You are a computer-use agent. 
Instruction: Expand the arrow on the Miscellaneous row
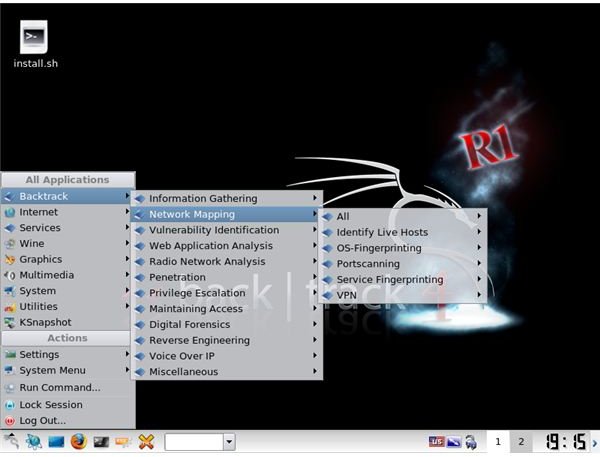click(x=315, y=371)
